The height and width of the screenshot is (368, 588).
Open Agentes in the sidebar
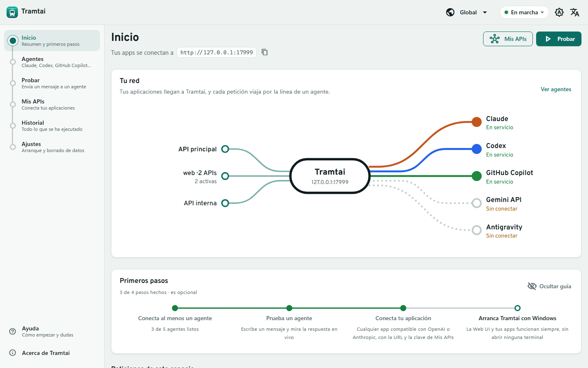pyautogui.click(x=52, y=62)
